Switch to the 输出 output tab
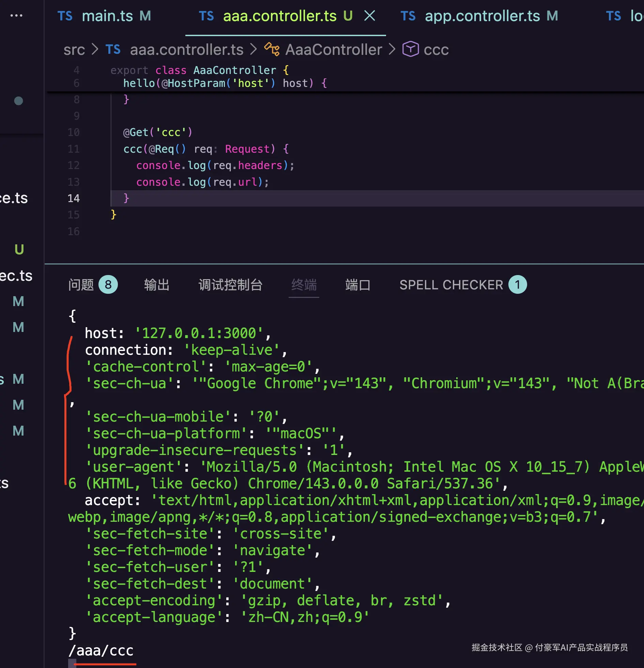Screen dimensions: 644x668 tap(157, 285)
